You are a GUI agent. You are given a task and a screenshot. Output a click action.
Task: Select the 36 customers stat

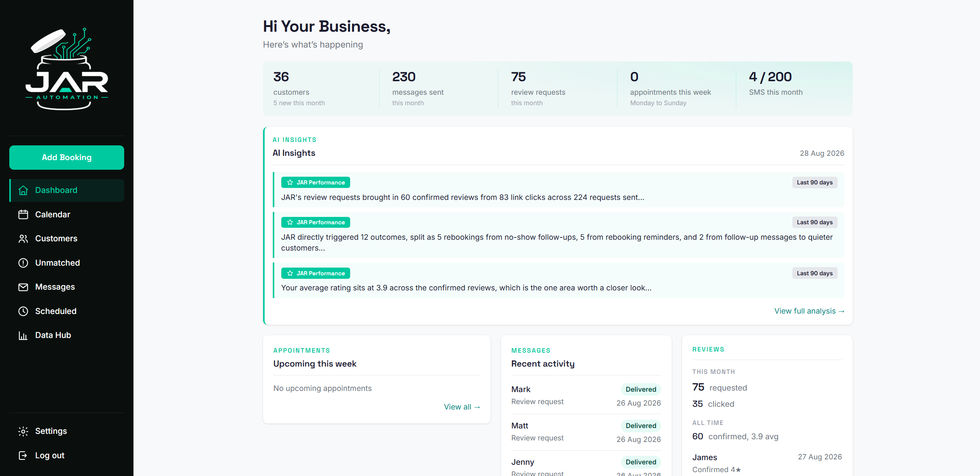(x=321, y=89)
